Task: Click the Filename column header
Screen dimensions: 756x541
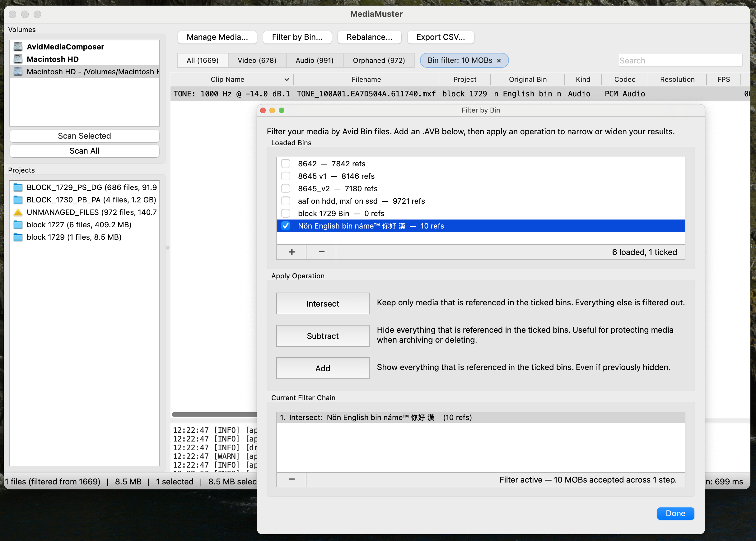Action: 366,79
